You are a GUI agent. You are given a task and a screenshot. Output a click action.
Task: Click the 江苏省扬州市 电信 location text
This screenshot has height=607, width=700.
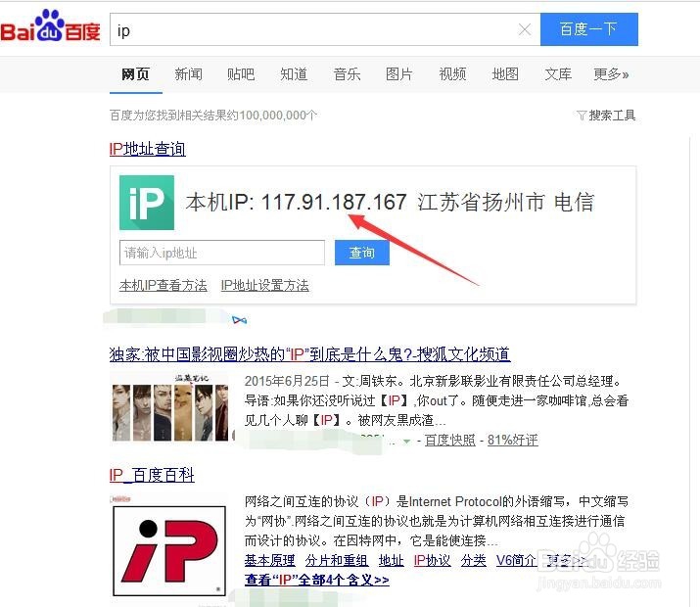point(506,203)
